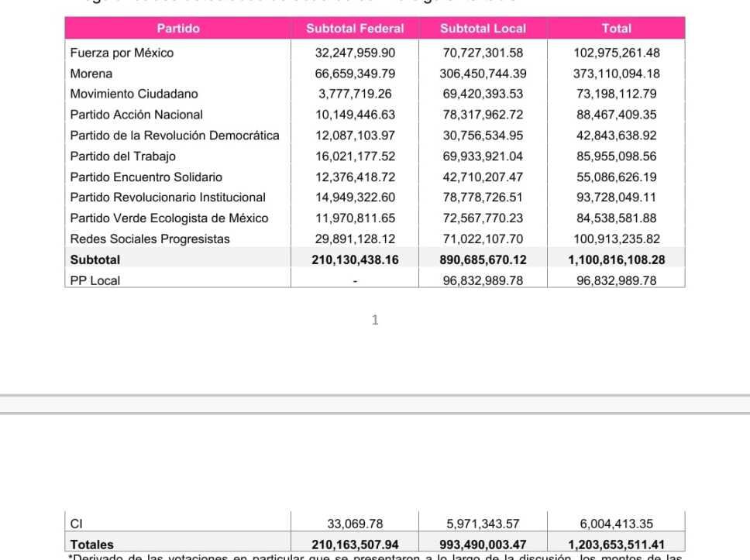Select the bold 'Subtotal' row label
This screenshot has height=560, width=750.
point(95,259)
